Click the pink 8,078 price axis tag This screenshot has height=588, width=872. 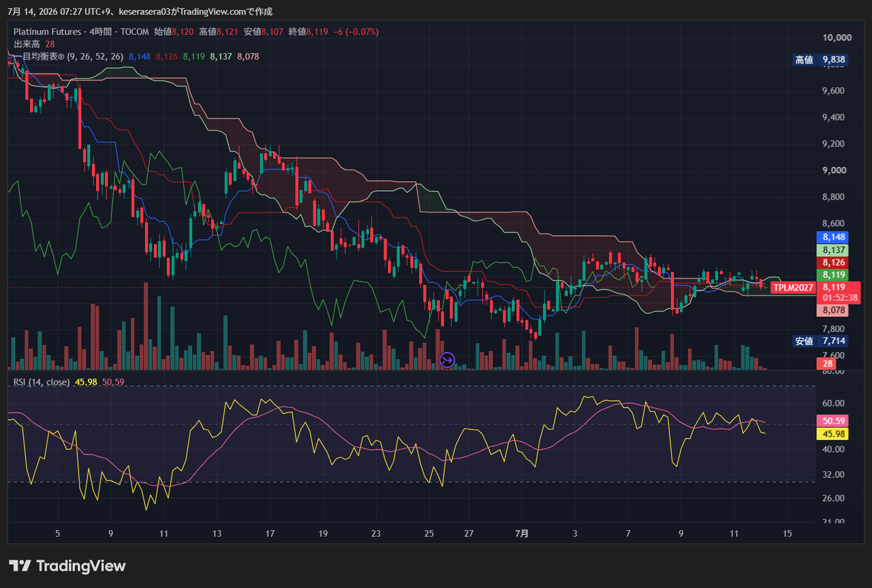tap(834, 310)
